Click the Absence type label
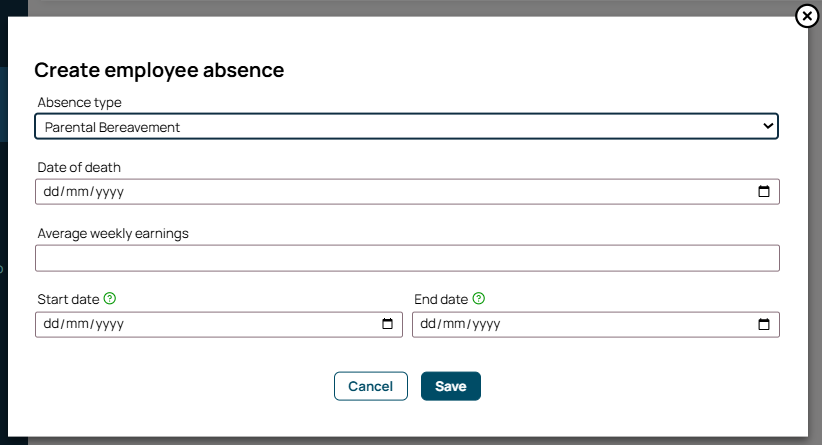Image resolution: width=822 pixels, height=445 pixels. click(79, 102)
